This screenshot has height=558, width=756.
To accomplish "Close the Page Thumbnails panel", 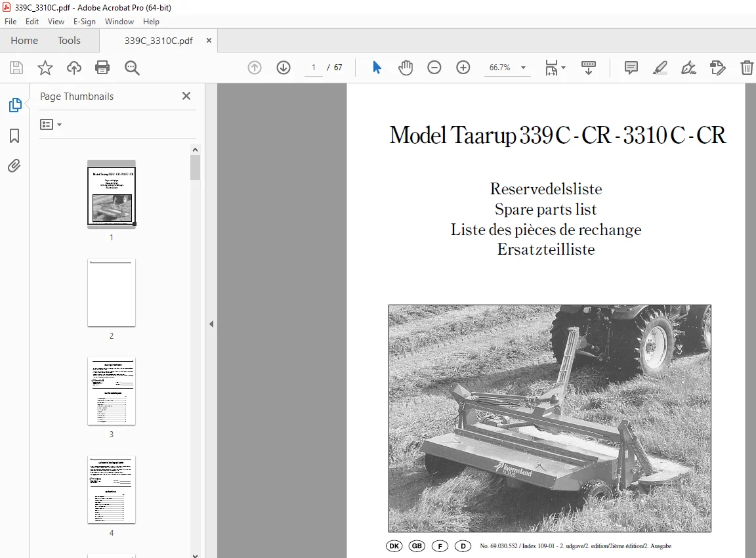I will (186, 96).
